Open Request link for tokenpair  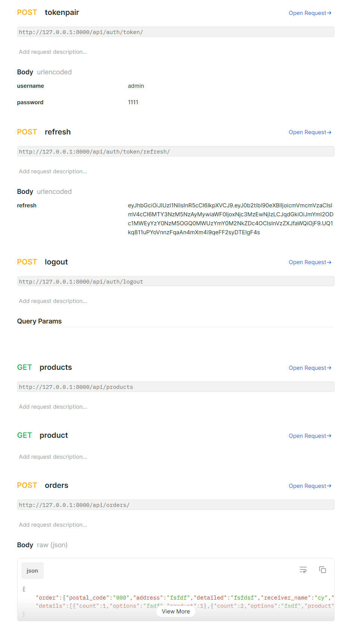(310, 13)
